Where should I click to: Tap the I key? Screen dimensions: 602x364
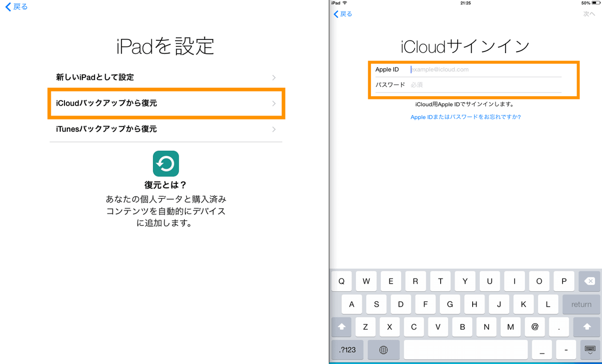coord(515,281)
